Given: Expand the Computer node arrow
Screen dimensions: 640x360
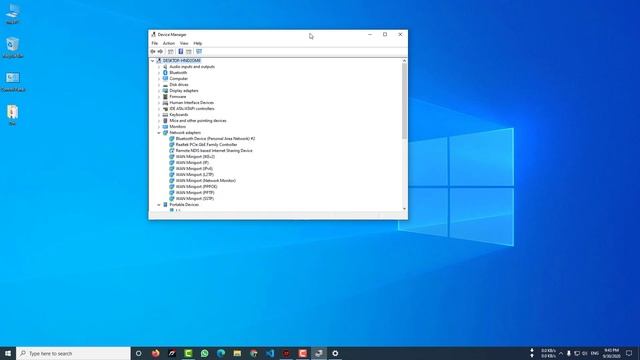Looking at the screenshot, I should (159, 79).
